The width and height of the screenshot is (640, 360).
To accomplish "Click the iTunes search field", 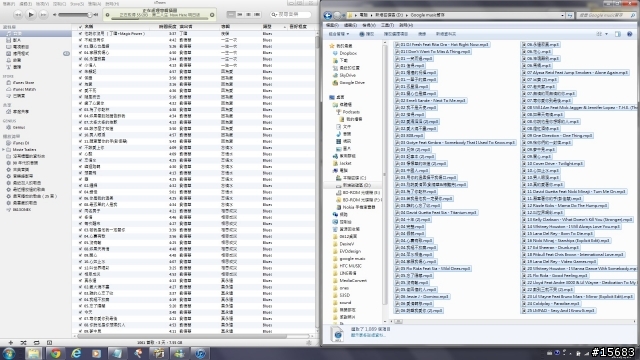I will (x=291, y=15).
